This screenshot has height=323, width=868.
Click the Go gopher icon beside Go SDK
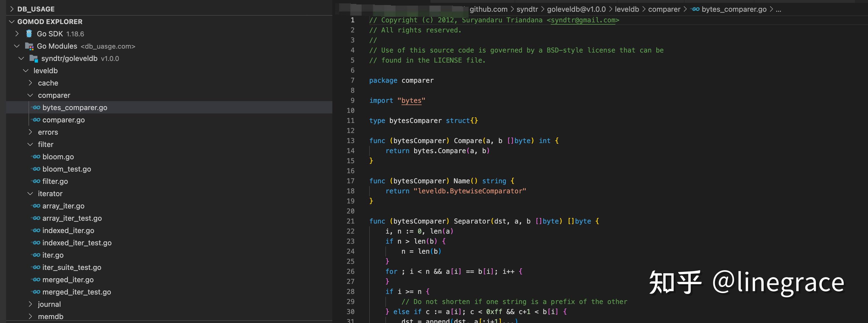pyautogui.click(x=29, y=34)
